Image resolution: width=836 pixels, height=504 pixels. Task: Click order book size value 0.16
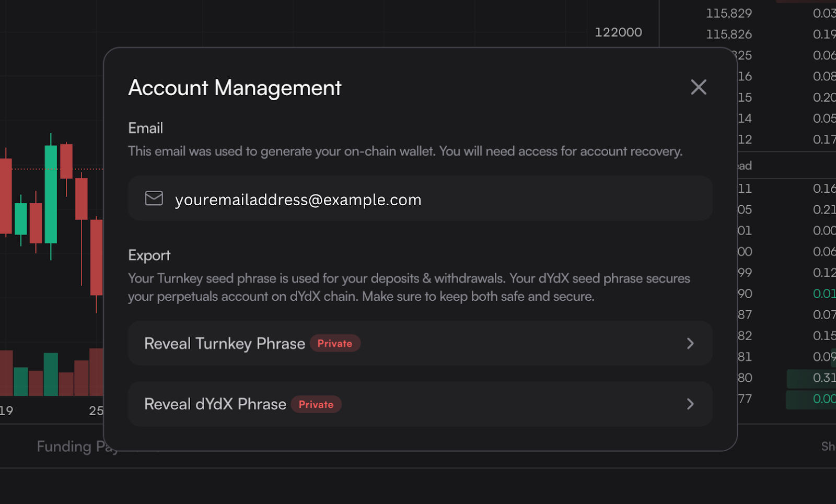tap(824, 189)
